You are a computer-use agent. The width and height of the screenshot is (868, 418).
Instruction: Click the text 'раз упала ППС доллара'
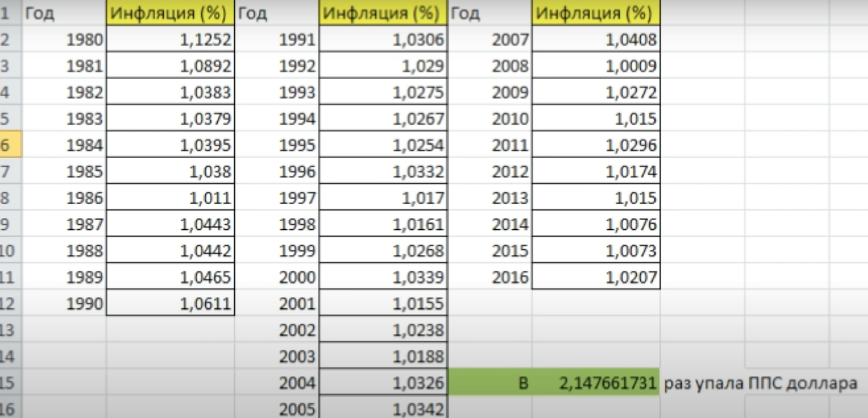760,383
